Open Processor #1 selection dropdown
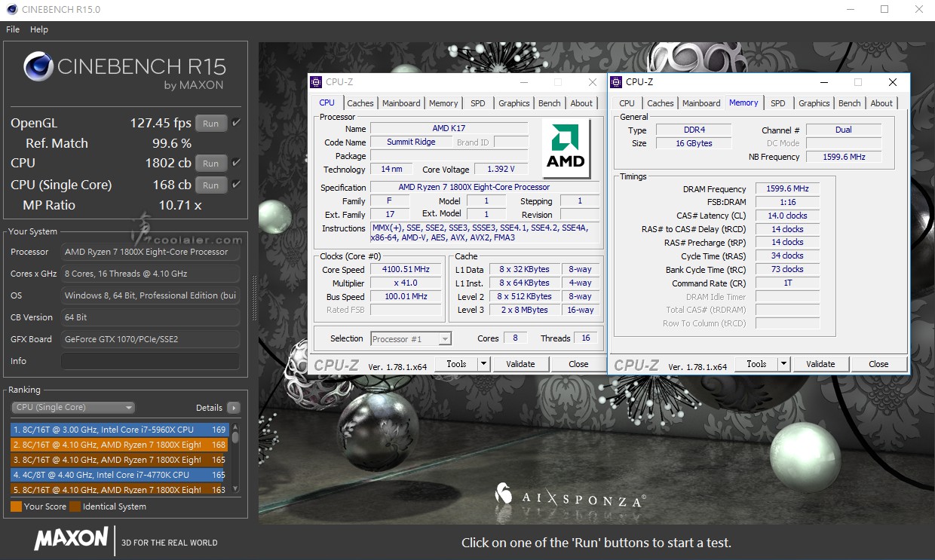Screen dimensions: 935x560 click(411, 339)
